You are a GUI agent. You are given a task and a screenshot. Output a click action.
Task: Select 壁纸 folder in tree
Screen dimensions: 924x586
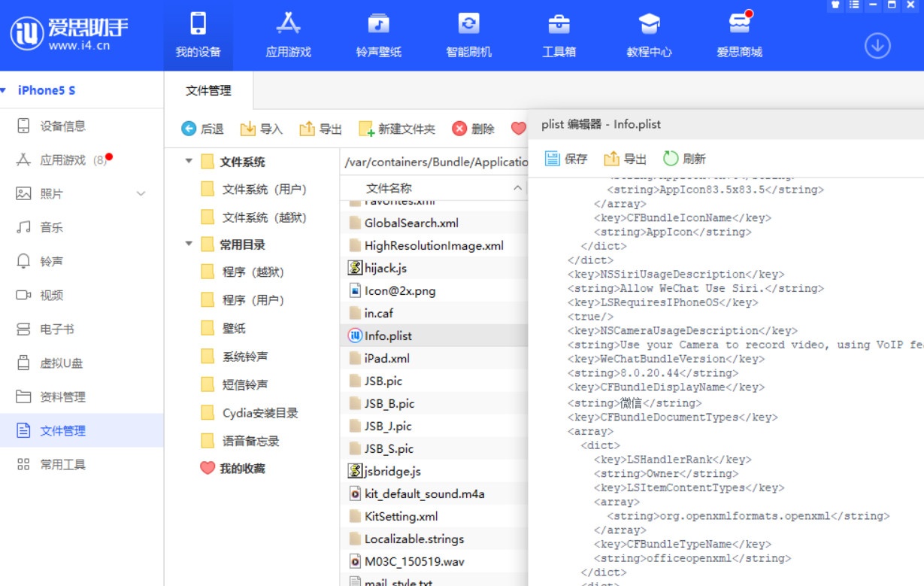(x=223, y=328)
